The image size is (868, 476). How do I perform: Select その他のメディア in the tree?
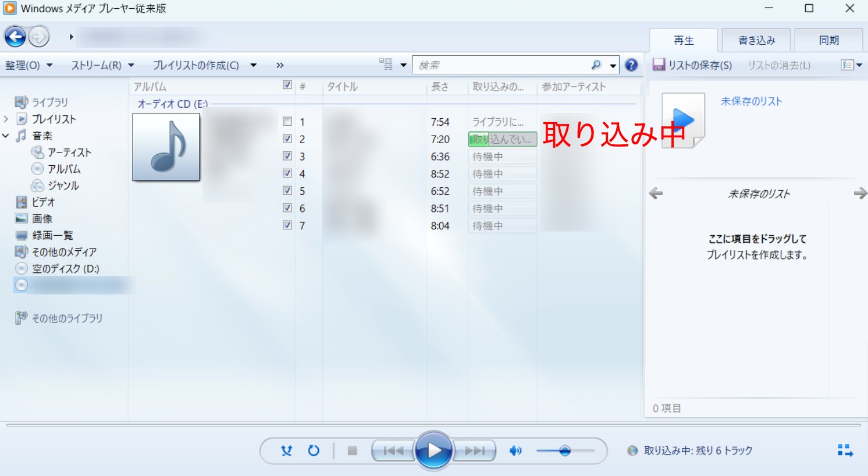pyautogui.click(x=64, y=252)
